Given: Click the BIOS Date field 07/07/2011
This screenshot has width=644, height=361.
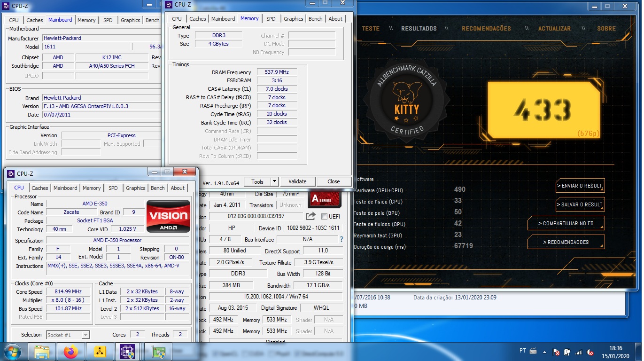Looking at the screenshot, I should 101,115.
